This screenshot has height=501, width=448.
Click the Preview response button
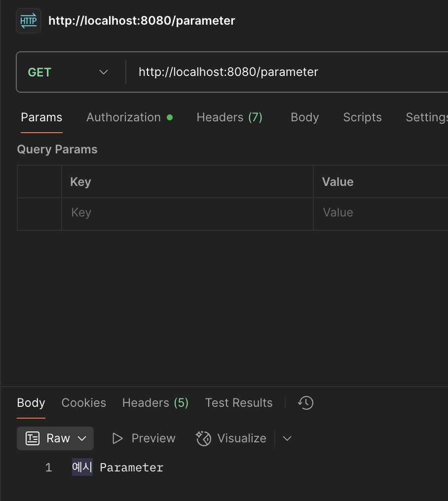click(144, 438)
